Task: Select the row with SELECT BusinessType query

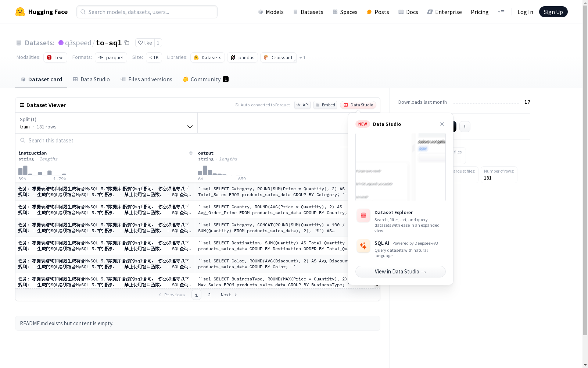Action: (x=182, y=281)
